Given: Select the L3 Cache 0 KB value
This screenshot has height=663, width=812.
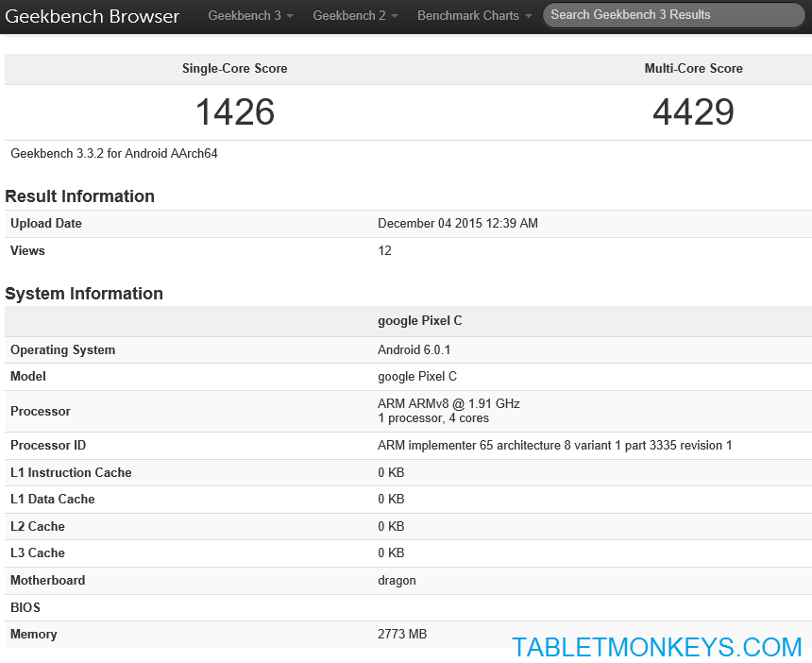Looking at the screenshot, I should click(x=391, y=552).
